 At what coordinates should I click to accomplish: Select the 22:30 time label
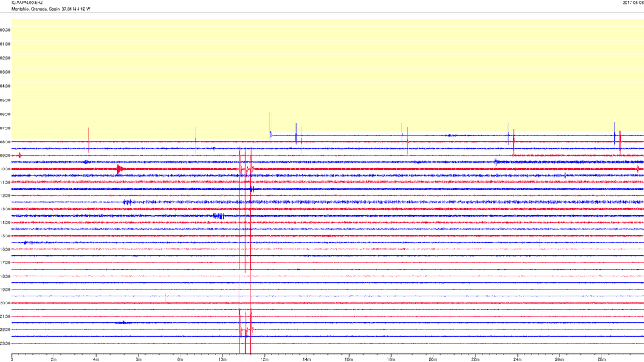[x=5, y=330]
